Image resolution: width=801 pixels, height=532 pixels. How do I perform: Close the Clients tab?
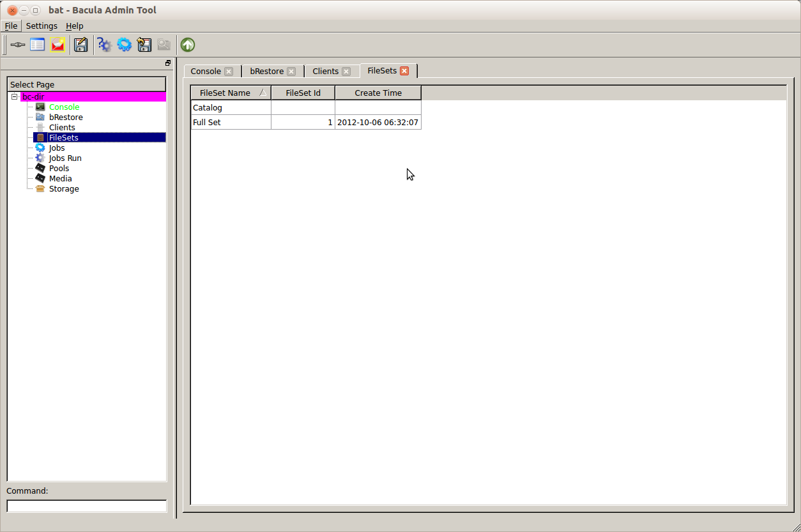point(348,71)
